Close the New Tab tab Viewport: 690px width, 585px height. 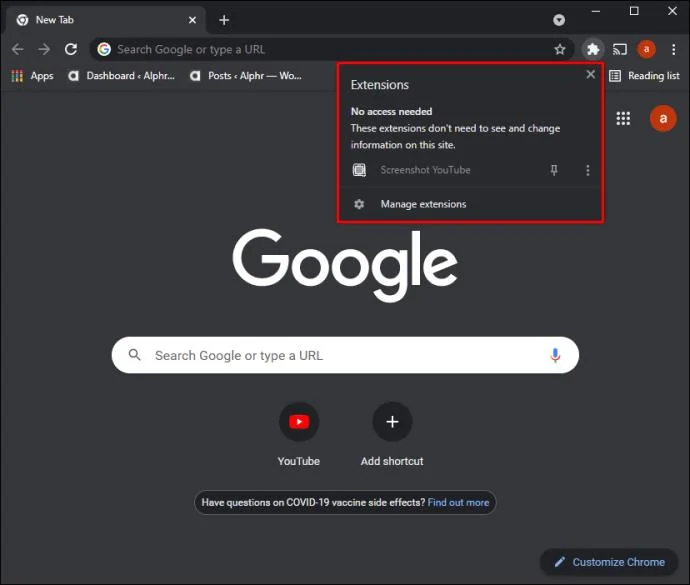click(x=192, y=20)
